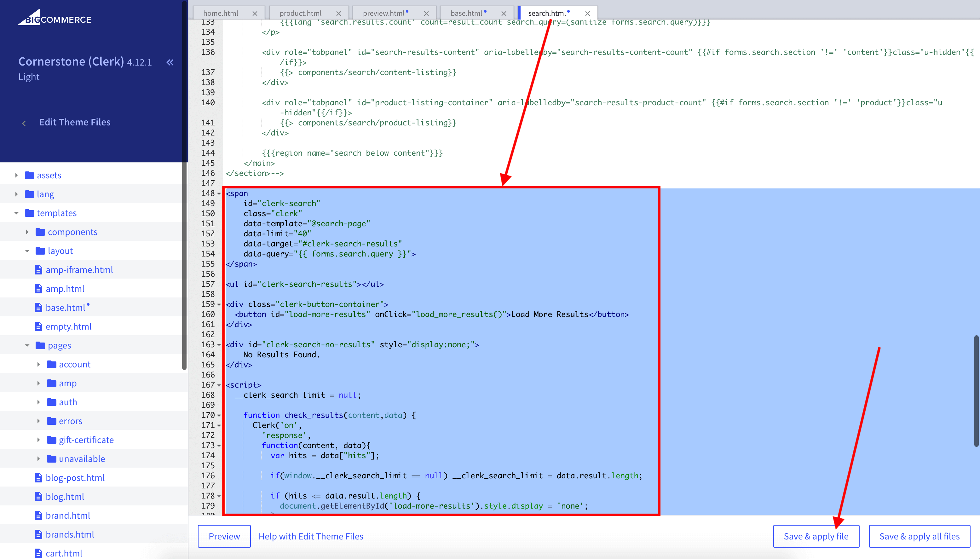Fold script block at line 167

219,385
